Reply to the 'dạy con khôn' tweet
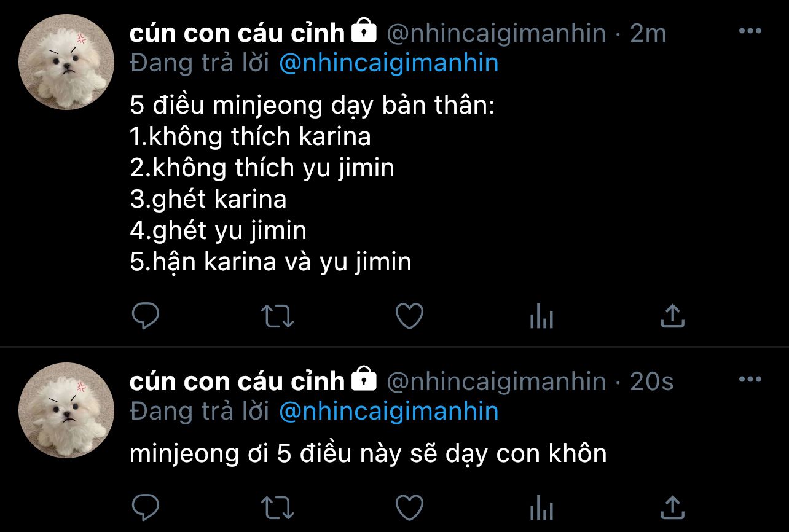This screenshot has width=789, height=532. pyautogui.click(x=146, y=507)
